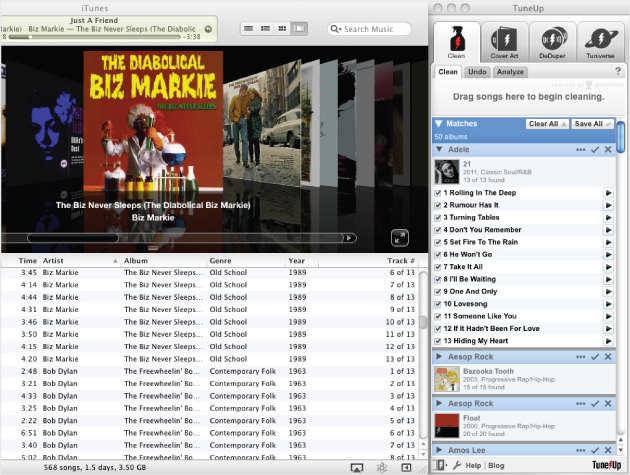Click the now playing arrow icon in iTunes display
630x475 pixels.
point(208,29)
